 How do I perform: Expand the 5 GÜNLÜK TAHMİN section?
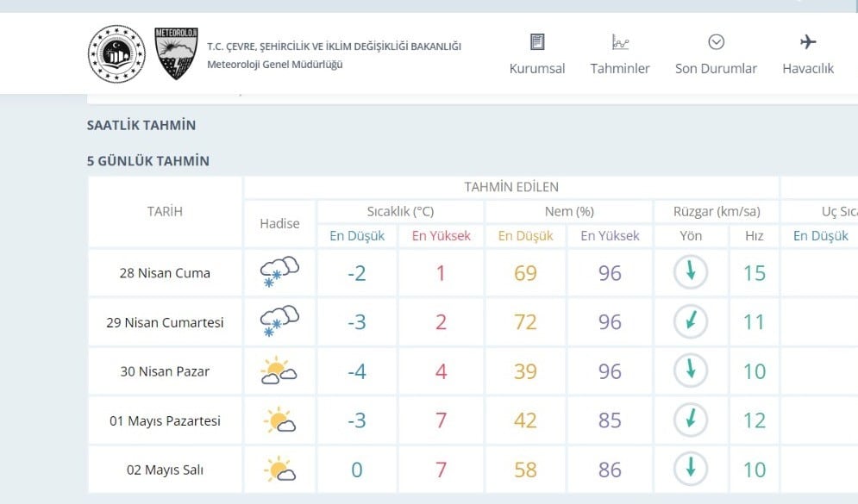(x=148, y=161)
